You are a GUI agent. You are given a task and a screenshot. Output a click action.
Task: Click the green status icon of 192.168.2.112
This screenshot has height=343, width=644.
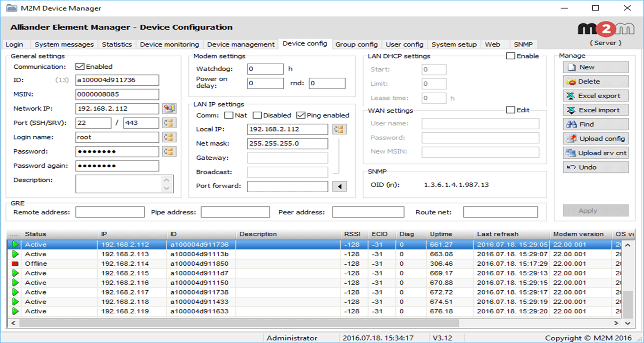coord(16,245)
